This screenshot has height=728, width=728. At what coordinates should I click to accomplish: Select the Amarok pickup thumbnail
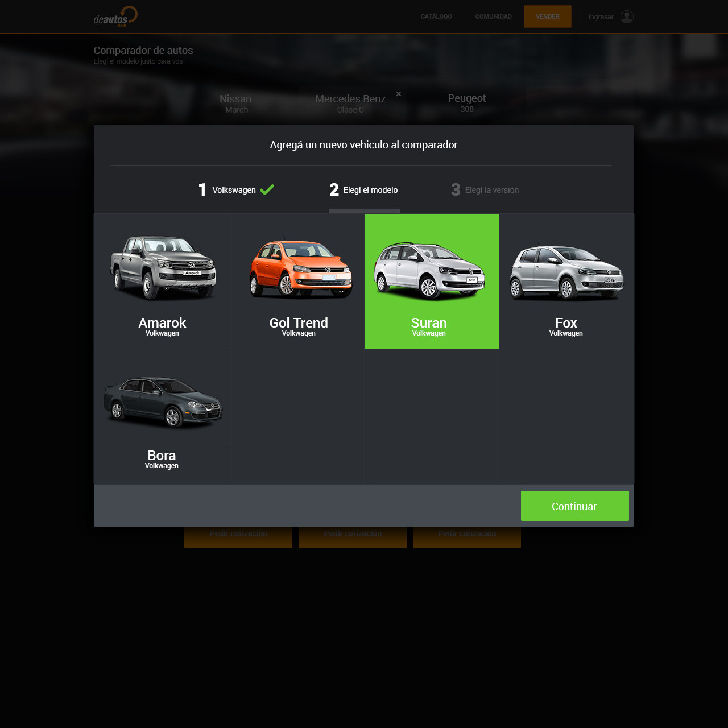click(x=163, y=268)
